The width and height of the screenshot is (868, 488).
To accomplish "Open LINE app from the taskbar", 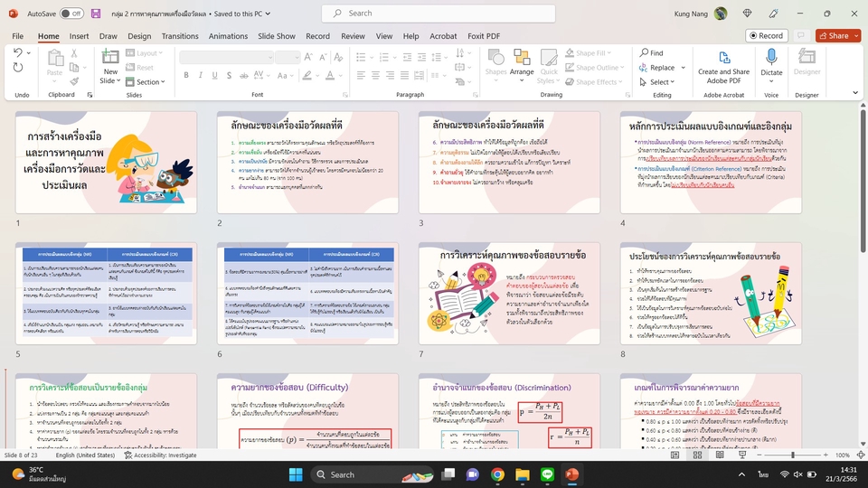I will [547, 474].
